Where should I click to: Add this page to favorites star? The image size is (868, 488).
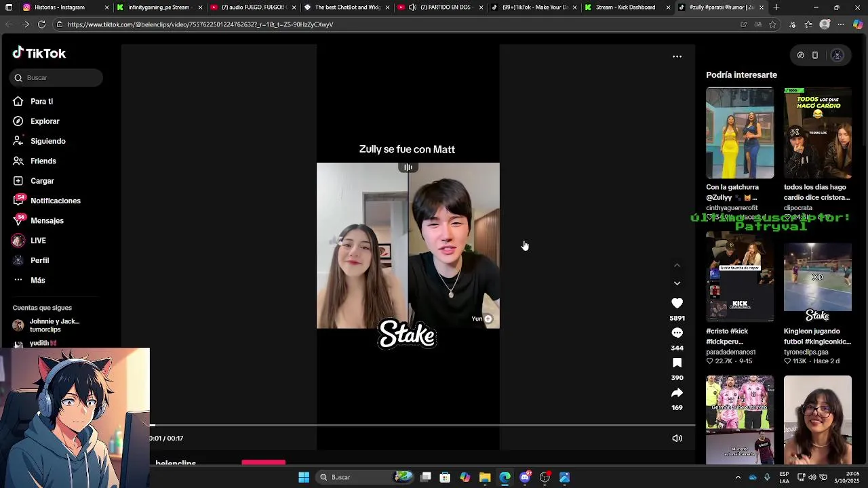pyautogui.click(x=772, y=24)
